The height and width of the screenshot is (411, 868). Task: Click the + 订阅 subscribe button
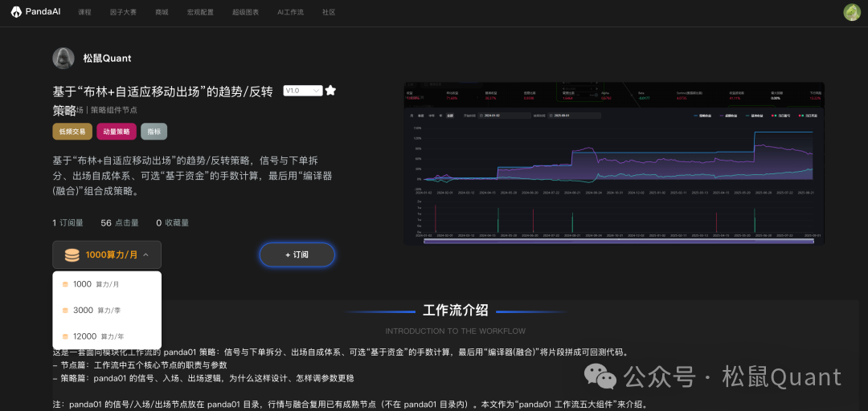click(297, 255)
